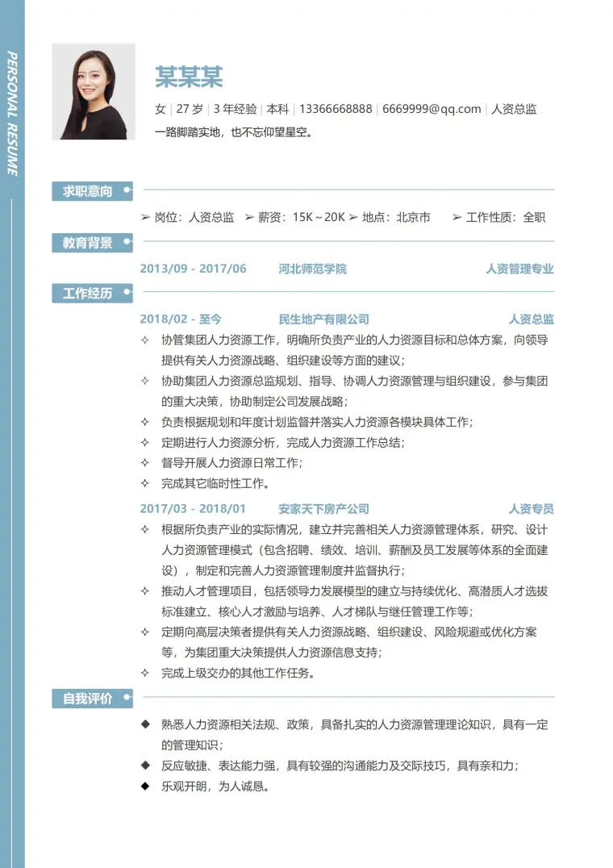Click the email 6669999@qq.com

click(x=432, y=109)
